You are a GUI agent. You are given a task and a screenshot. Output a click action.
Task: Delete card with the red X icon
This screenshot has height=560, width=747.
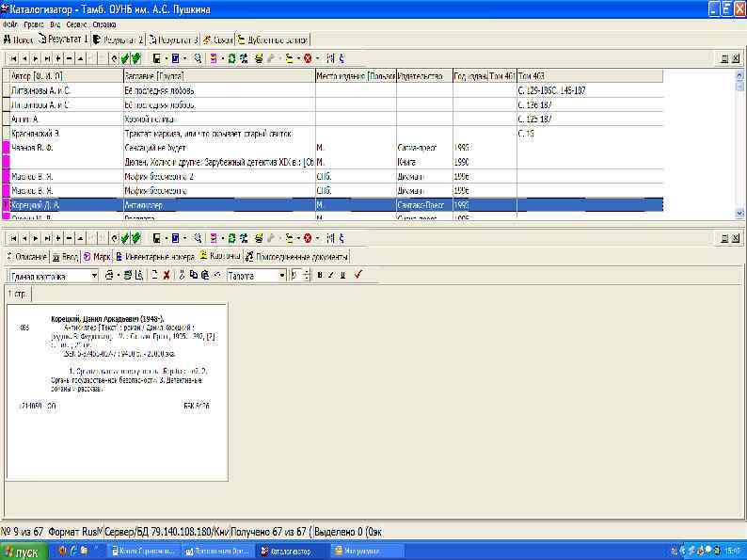[x=167, y=275]
